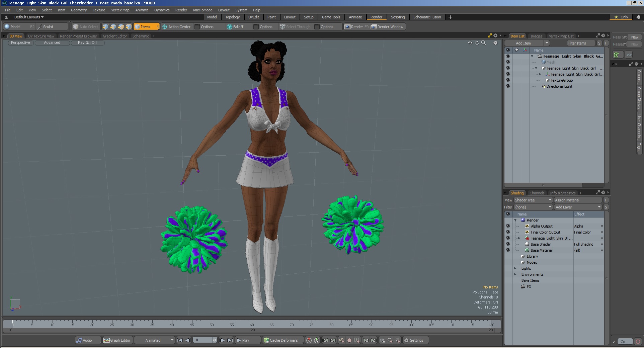The image size is (644, 348).
Task: Open the Render Window
Action: click(x=387, y=27)
